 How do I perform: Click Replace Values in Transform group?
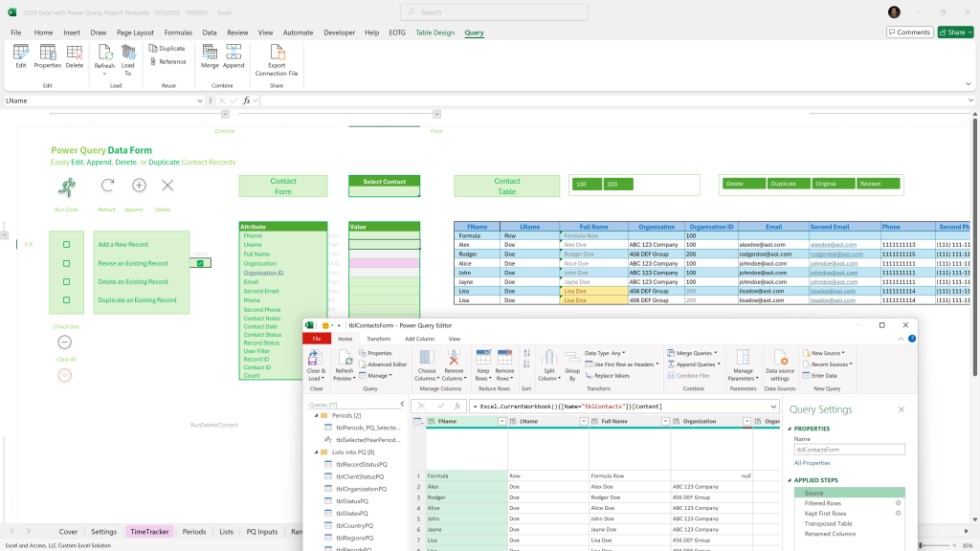coord(607,375)
